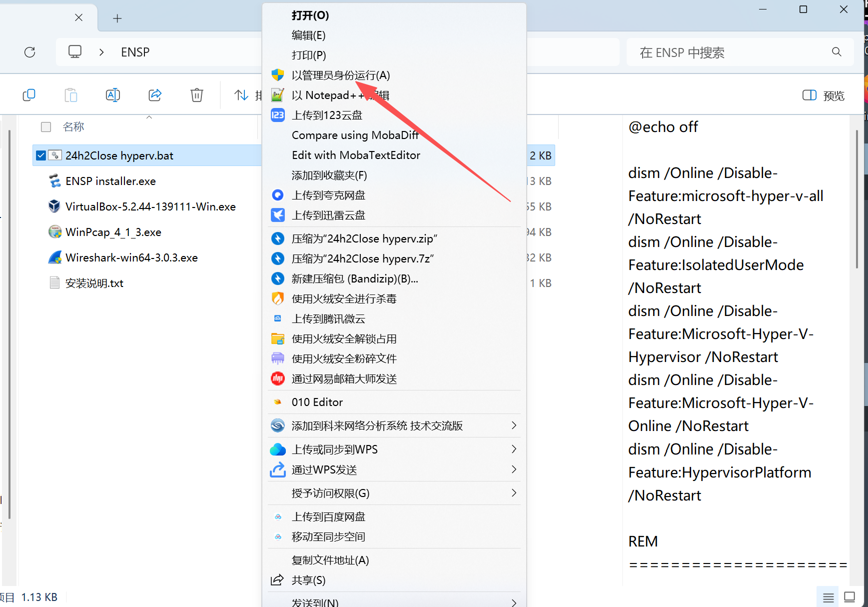The width and height of the screenshot is (868, 607).
Task: Select ENSP installer.exe file
Action: (110, 181)
